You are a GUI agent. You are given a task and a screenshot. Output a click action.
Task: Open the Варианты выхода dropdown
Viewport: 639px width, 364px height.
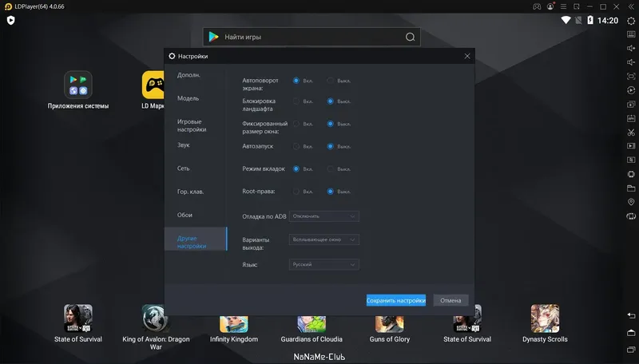point(324,239)
